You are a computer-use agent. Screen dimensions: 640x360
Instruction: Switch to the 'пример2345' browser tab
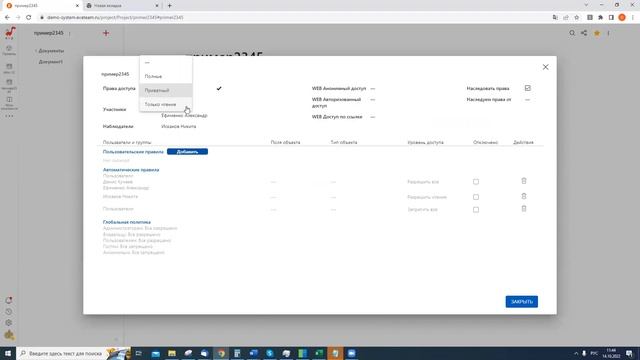[x=41, y=6]
